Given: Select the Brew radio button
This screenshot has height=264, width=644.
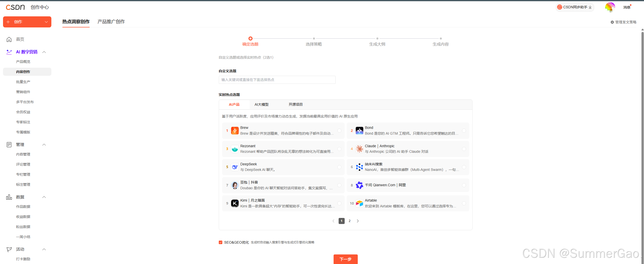Looking at the screenshot, I should pos(339,131).
